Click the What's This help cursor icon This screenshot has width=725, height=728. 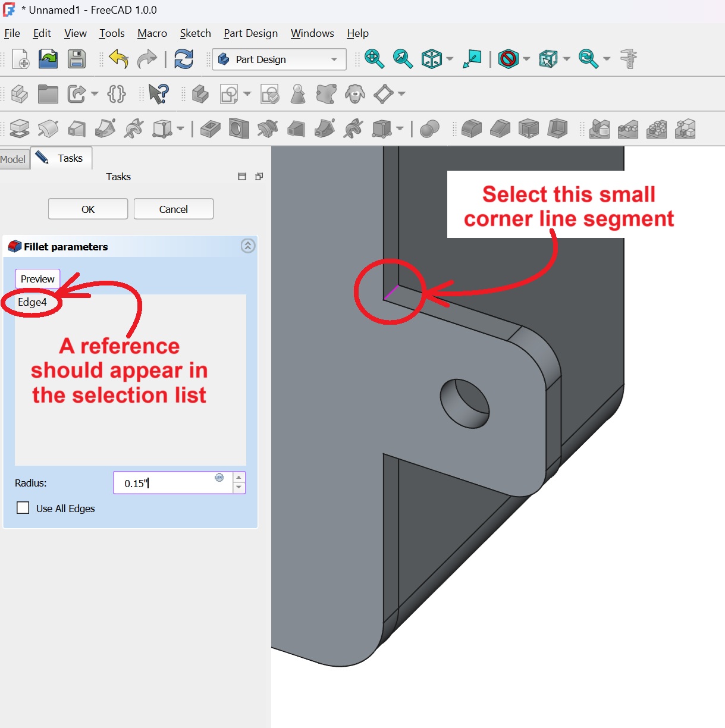tap(158, 94)
